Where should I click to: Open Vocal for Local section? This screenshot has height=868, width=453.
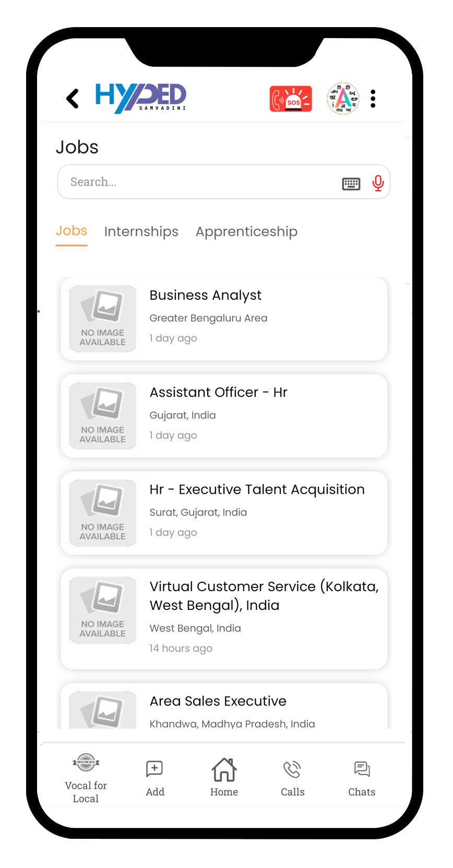tap(86, 778)
